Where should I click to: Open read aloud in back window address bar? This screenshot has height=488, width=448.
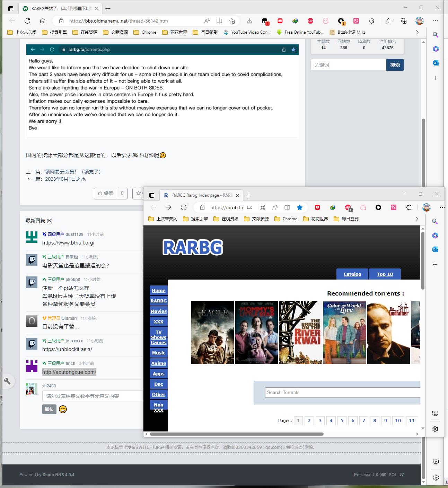click(x=207, y=21)
